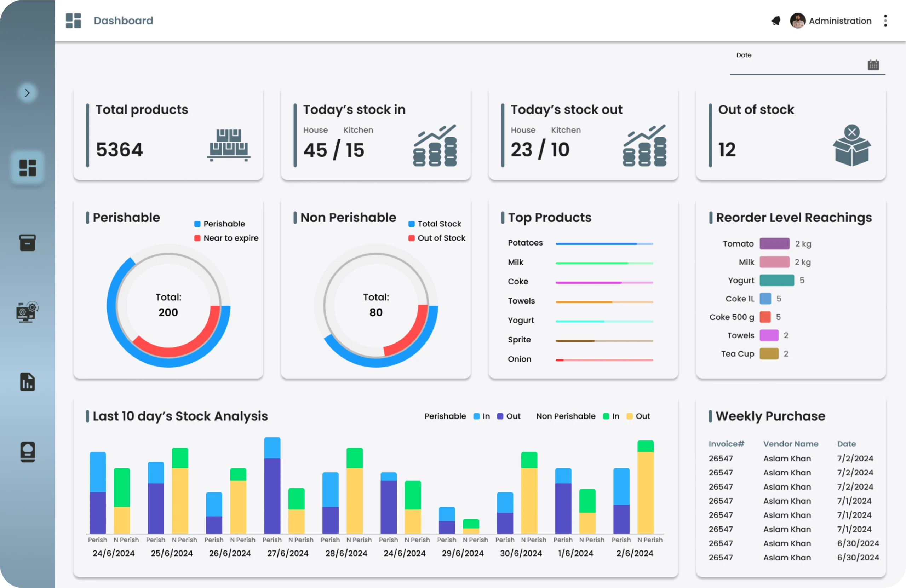Open the three-dot more options menu

pos(885,21)
